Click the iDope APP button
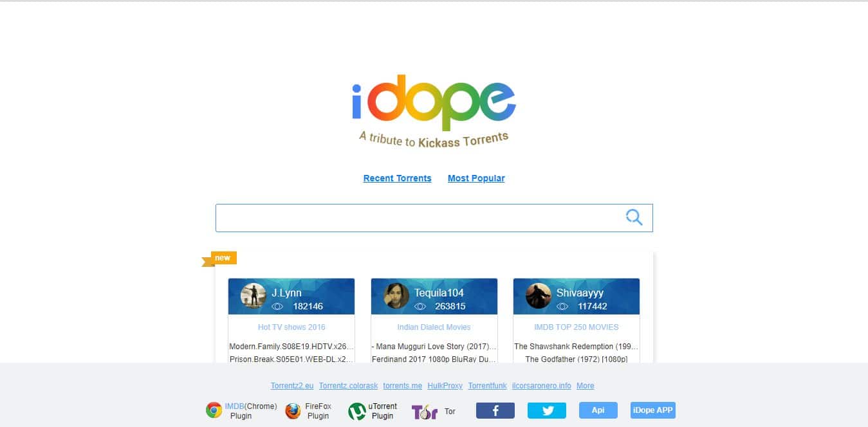 653,410
